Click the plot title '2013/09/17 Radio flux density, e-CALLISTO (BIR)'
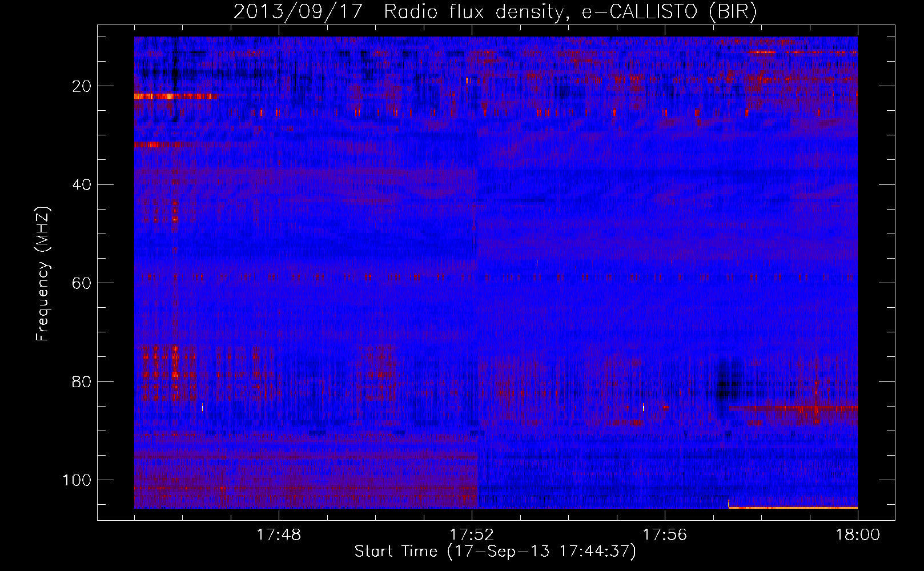This screenshot has width=924, height=571. [x=495, y=11]
